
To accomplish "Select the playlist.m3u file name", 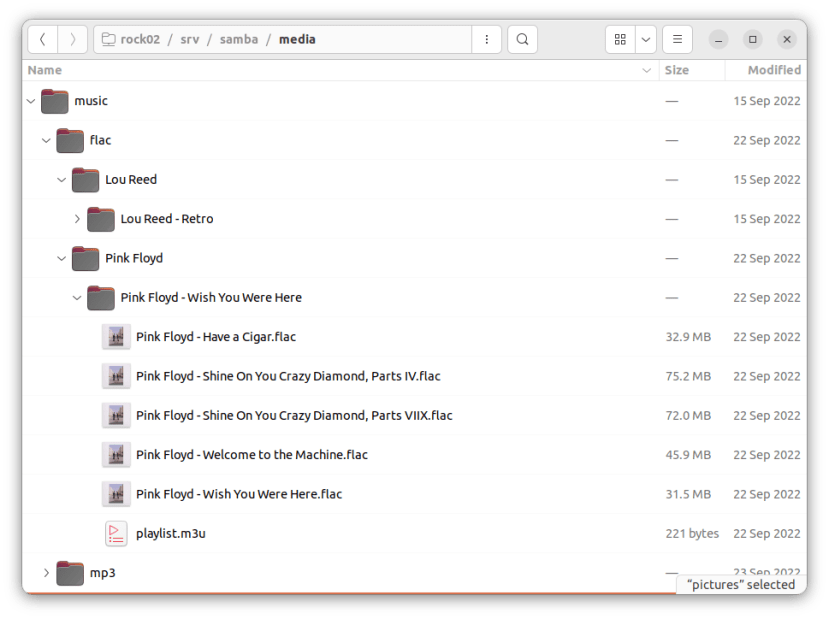I will click(171, 533).
